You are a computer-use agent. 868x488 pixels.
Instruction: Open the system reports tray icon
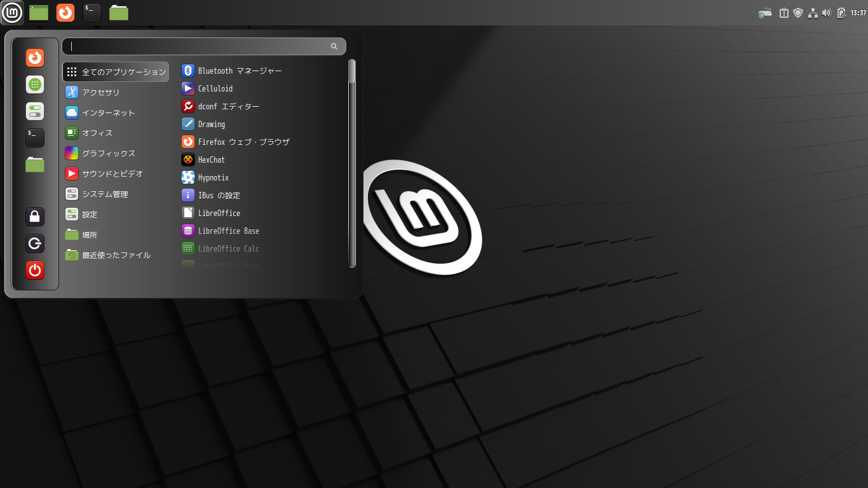pos(784,13)
